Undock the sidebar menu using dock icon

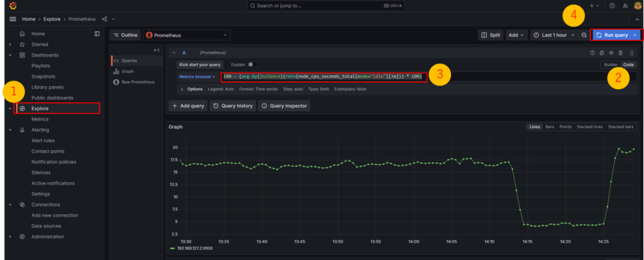coord(97,33)
